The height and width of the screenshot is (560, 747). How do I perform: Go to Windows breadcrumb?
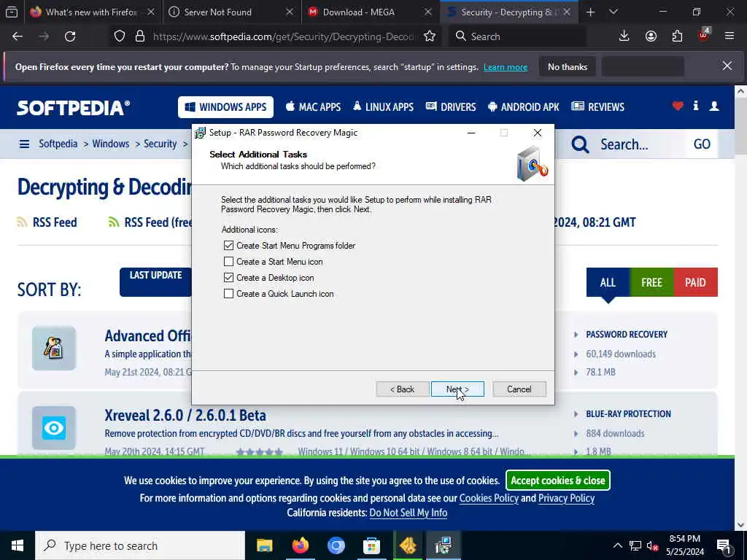(111, 144)
